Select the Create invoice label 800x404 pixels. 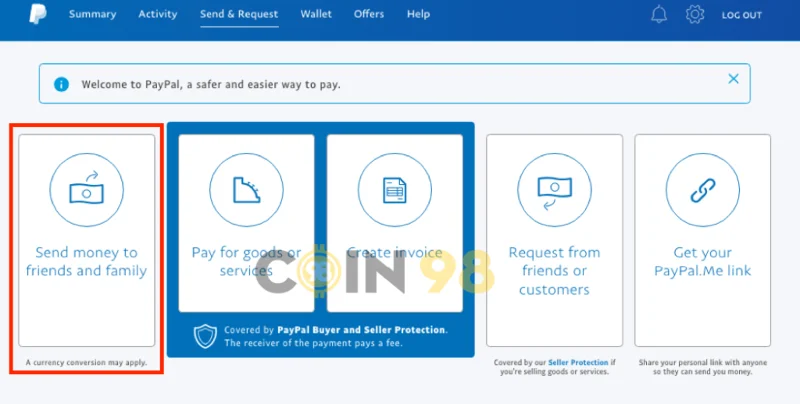tap(394, 252)
